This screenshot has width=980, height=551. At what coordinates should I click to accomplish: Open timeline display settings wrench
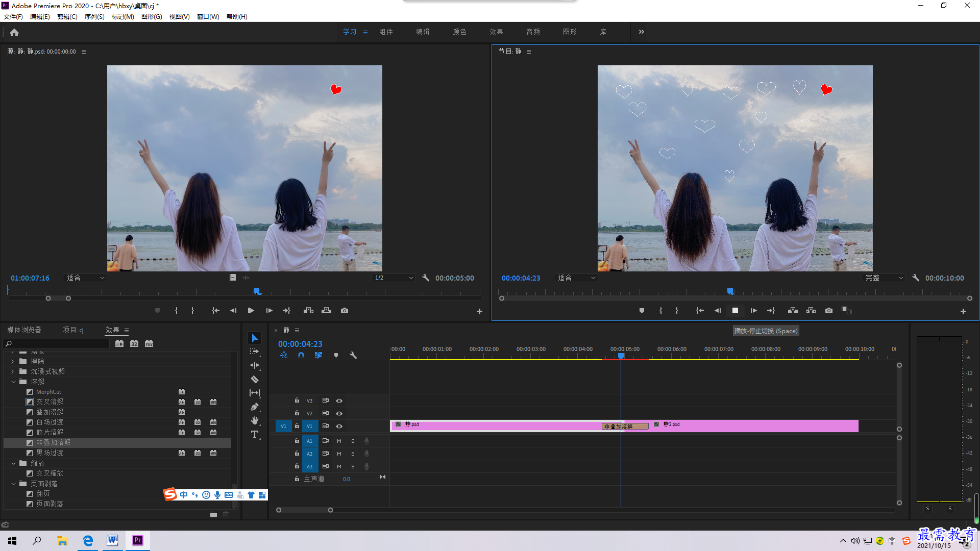click(x=353, y=355)
